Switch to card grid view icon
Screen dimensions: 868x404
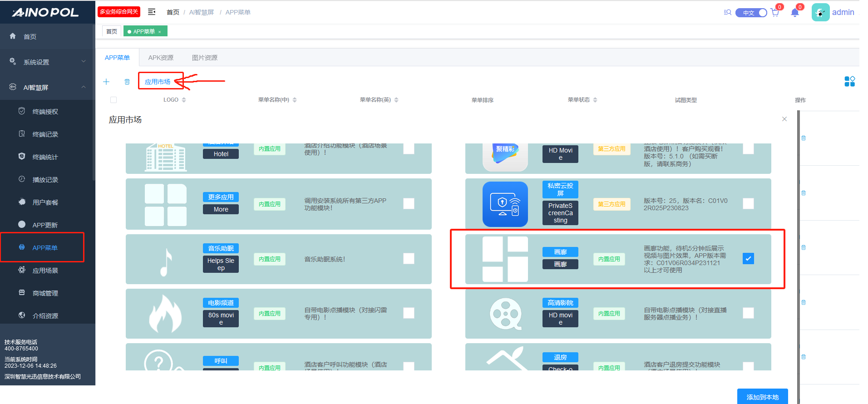tap(849, 81)
